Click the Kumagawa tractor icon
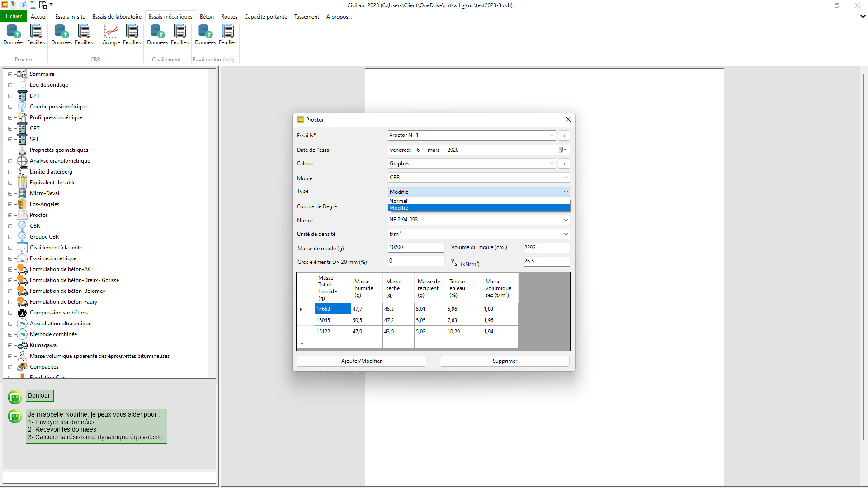 point(22,345)
